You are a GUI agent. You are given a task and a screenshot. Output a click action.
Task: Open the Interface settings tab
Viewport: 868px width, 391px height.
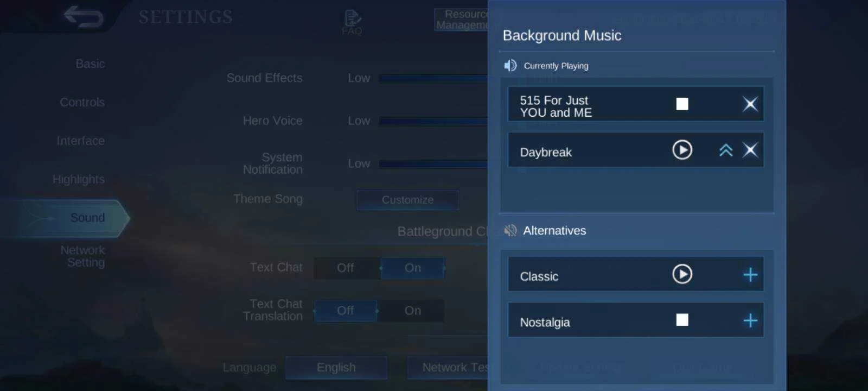point(80,141)
